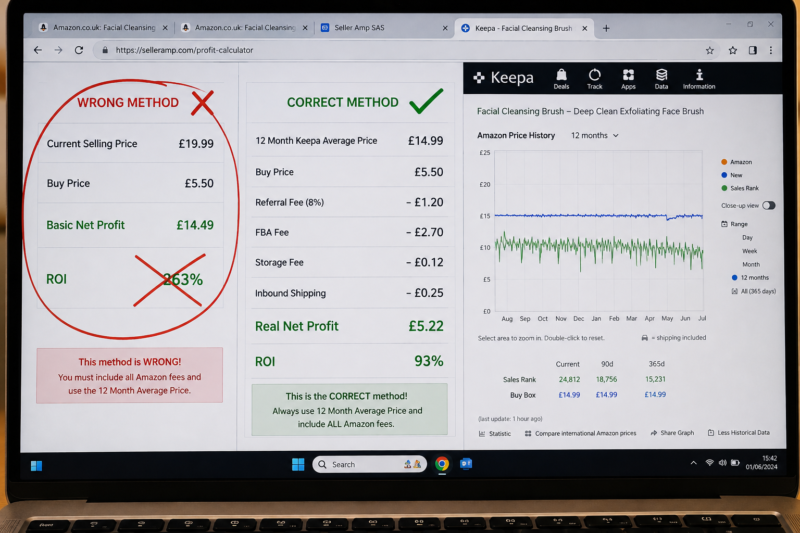Open the browser side panel icon

[752, 50]
